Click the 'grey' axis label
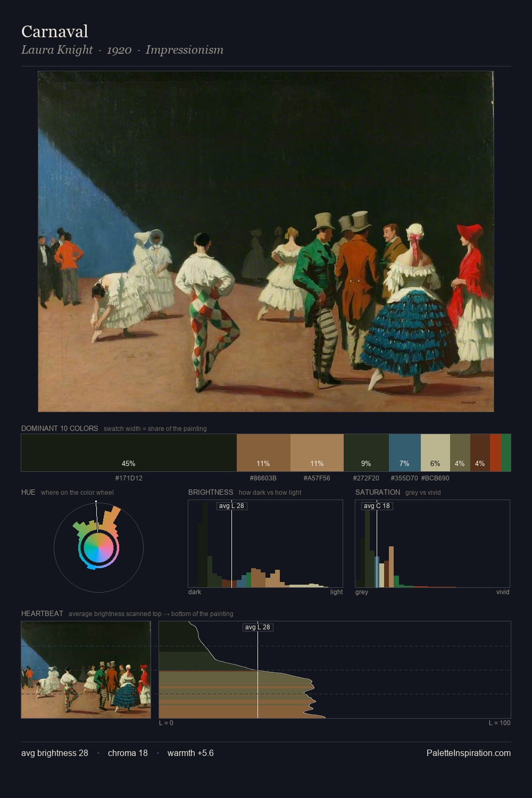Viewport: 532px width, 798px height. tap(362, 592)
